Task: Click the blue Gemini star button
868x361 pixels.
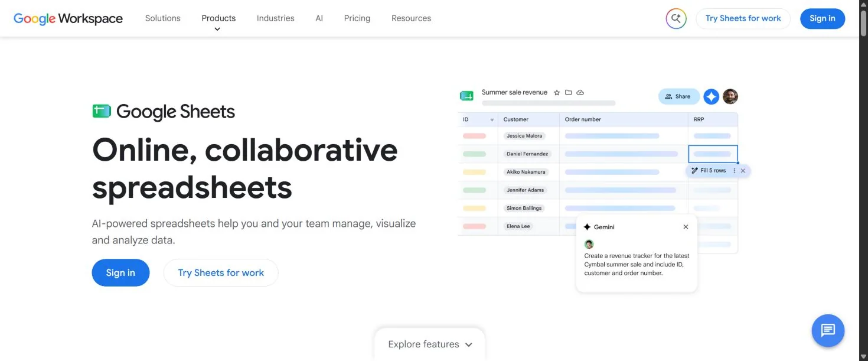Action: pos(712,96)
